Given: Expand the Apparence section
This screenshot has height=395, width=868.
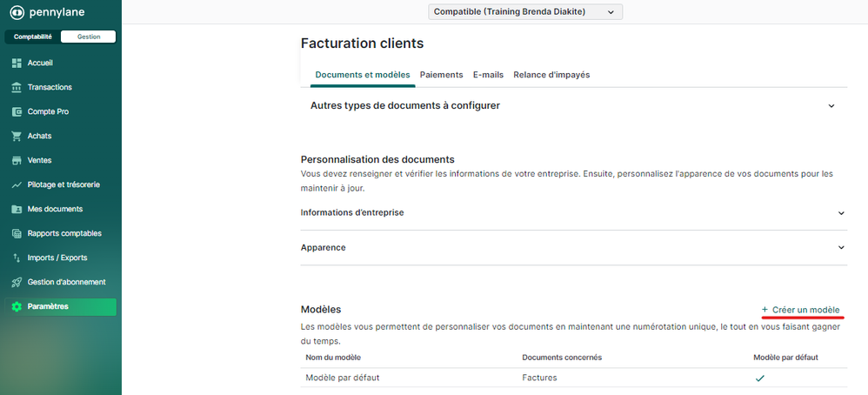Looking at the screenshot, I should click(840, 248).
